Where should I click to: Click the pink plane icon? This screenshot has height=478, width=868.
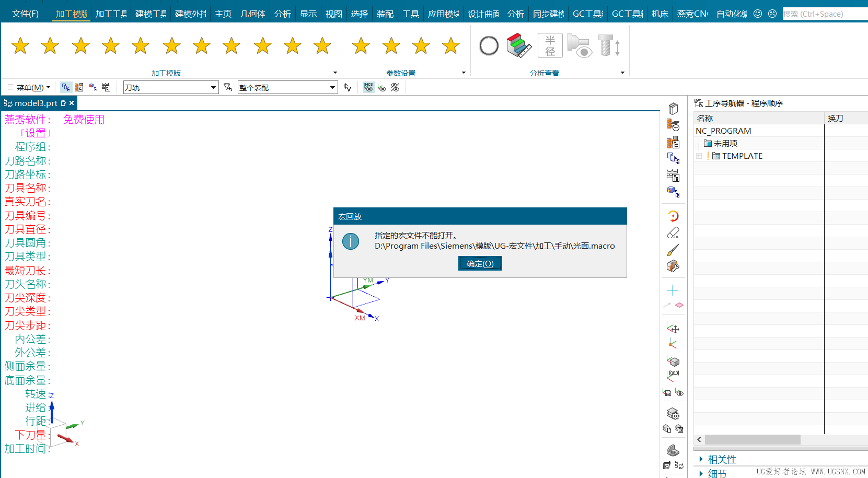point(679,305)
